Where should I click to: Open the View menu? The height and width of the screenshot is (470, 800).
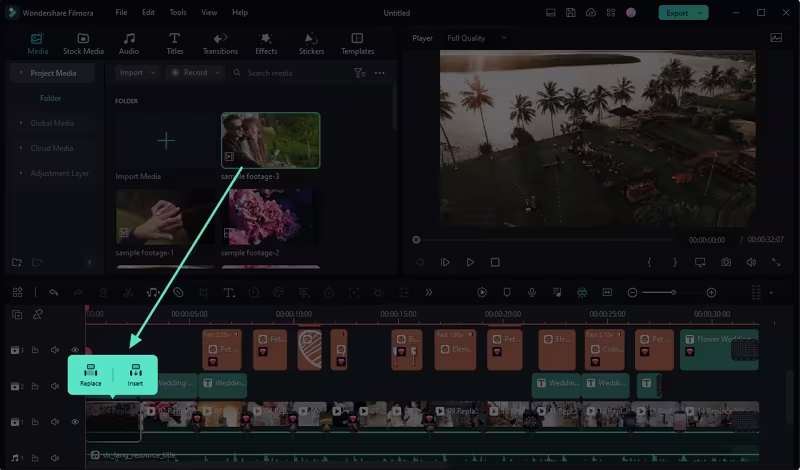[x=209, y=12]
